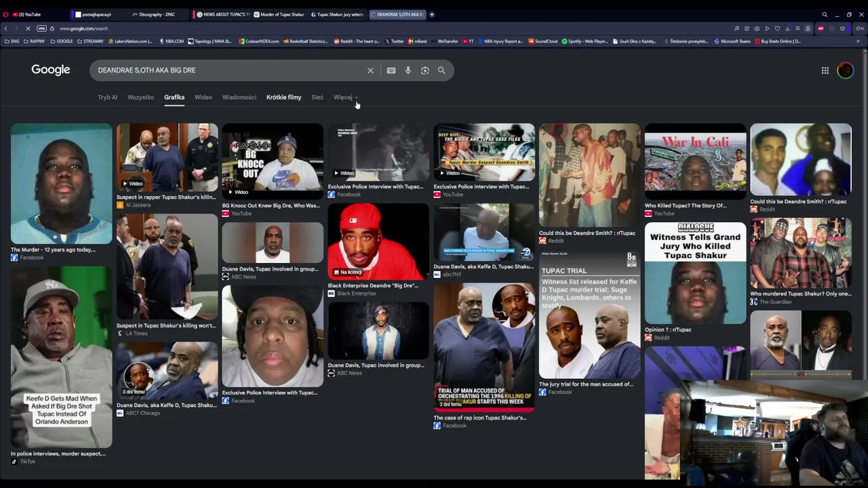Open the CubaseINDEX.com bookmark
The width and height of the screenshot is (868, 488).
click(x=259, y=41)
